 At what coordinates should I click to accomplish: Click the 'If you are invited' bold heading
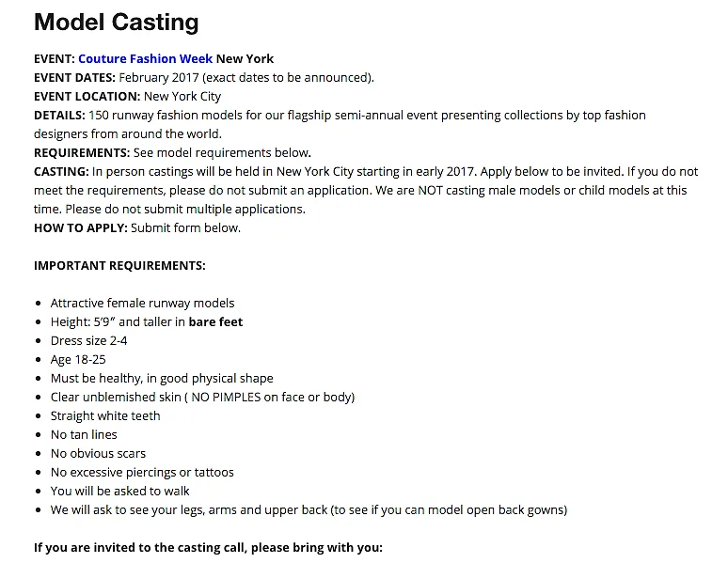(208, 548)
